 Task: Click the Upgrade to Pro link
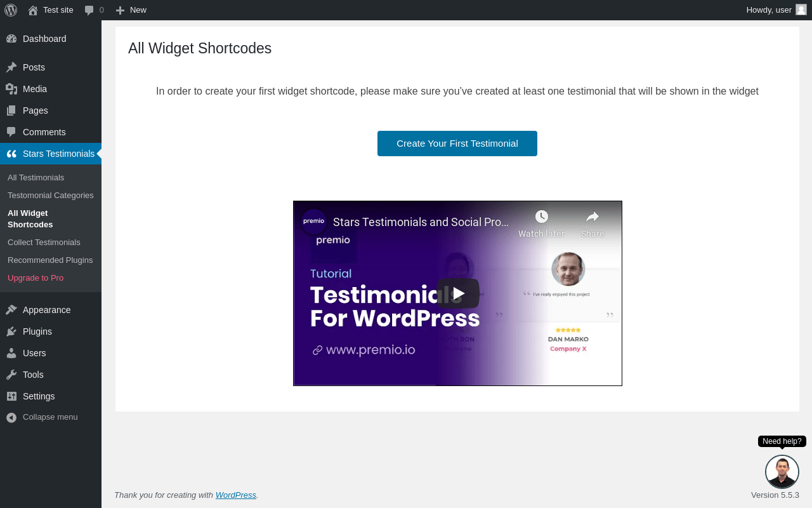[x=36, y=277]
